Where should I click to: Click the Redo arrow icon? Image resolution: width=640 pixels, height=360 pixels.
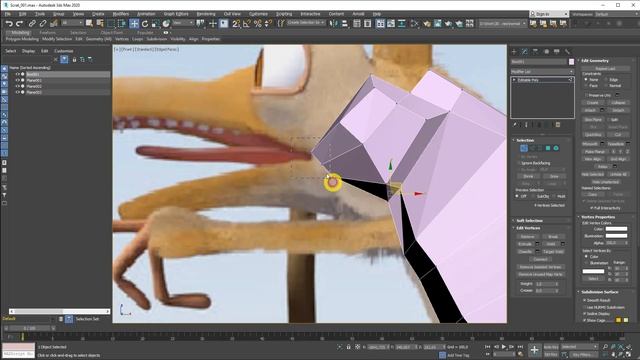click(x=19, y=24)
